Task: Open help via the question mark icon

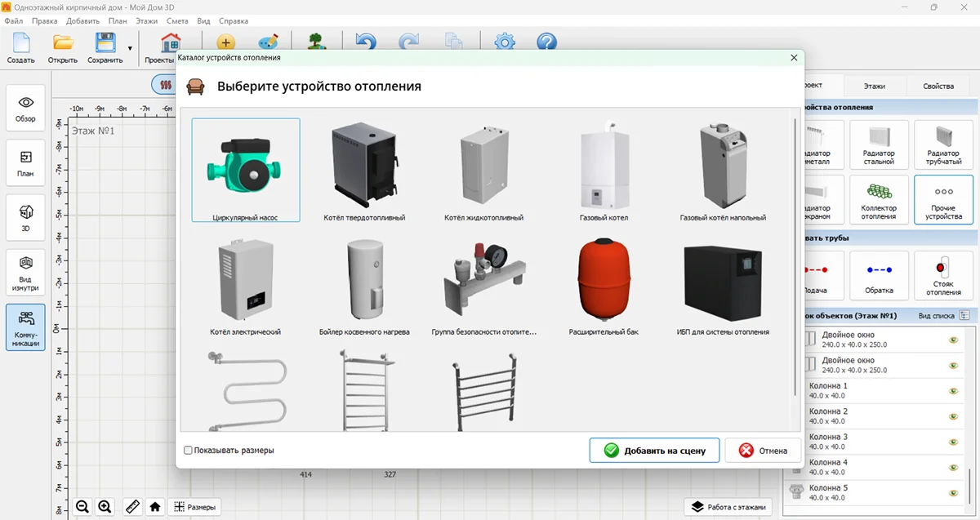Action: (547, 42)
